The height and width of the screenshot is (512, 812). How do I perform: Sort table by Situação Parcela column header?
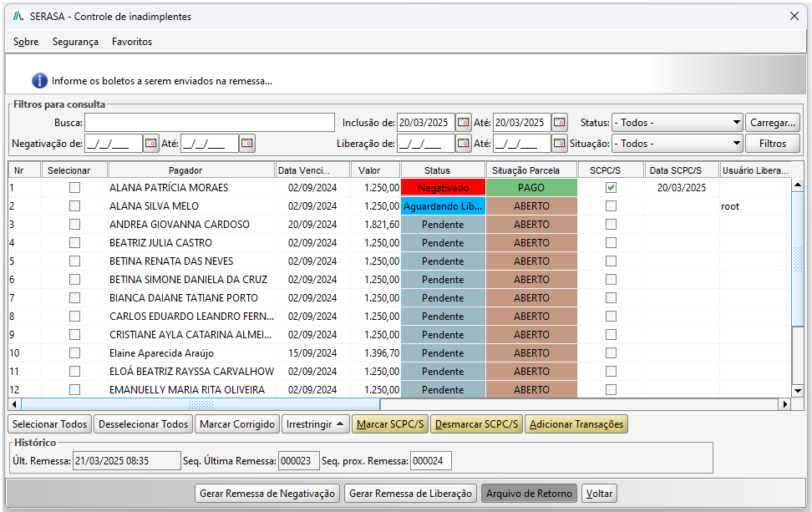coord(531,170)
